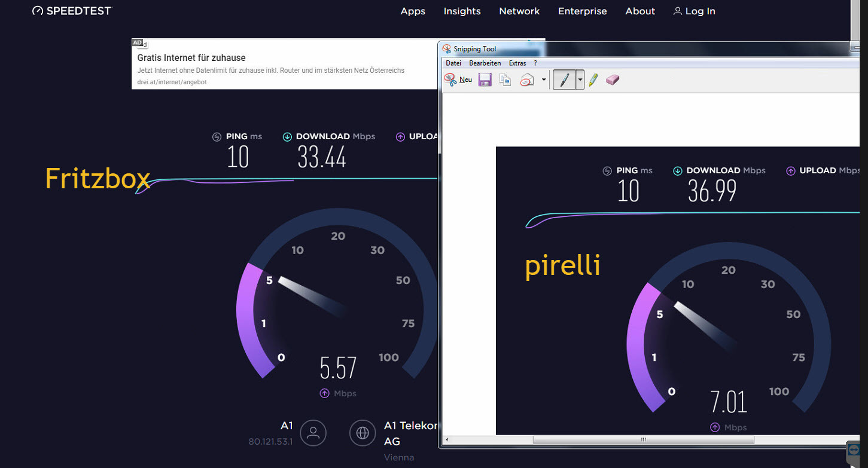This screenshot has width=868, height=468.
Task: Save the snip with the floppy disk icon
Action: tap(485, 79)
